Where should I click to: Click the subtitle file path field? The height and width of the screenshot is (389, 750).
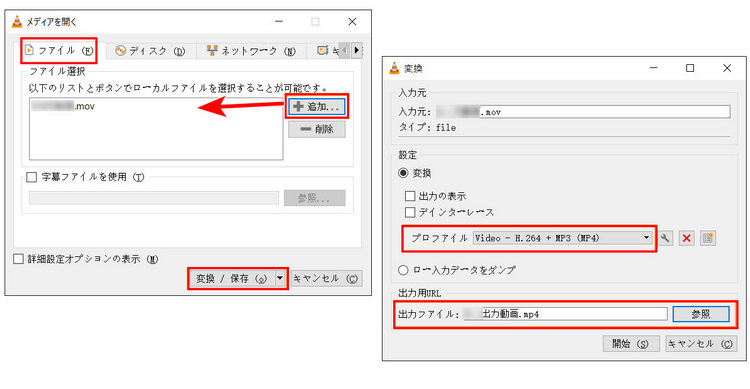click(x=154, y=198)
